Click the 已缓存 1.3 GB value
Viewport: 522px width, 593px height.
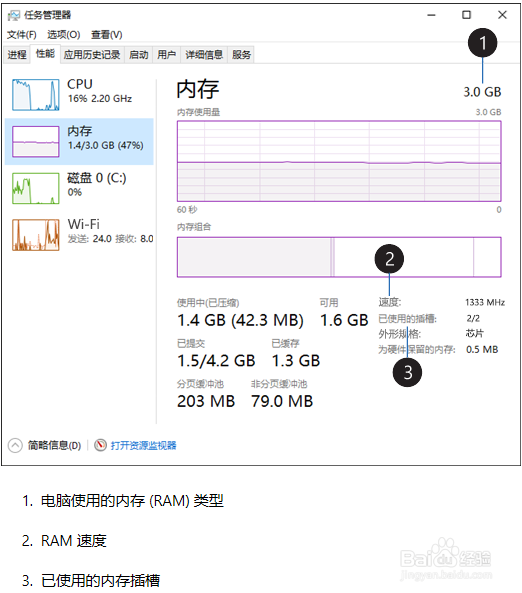pyautogui.click(x=296, y=361)
